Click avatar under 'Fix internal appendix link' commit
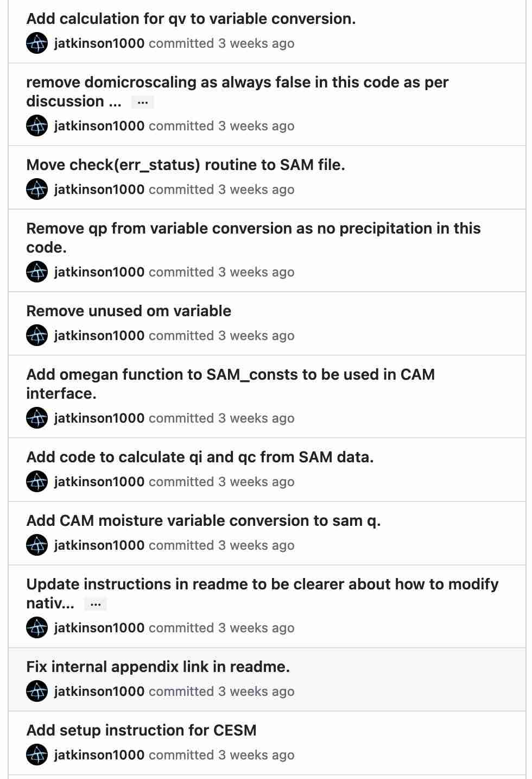 pos(37,692)
